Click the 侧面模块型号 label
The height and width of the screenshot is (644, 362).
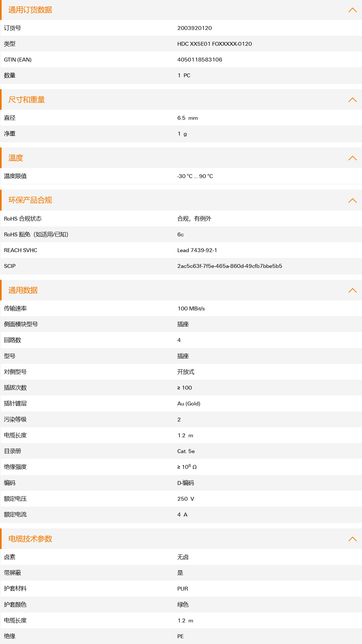point(21,324)
